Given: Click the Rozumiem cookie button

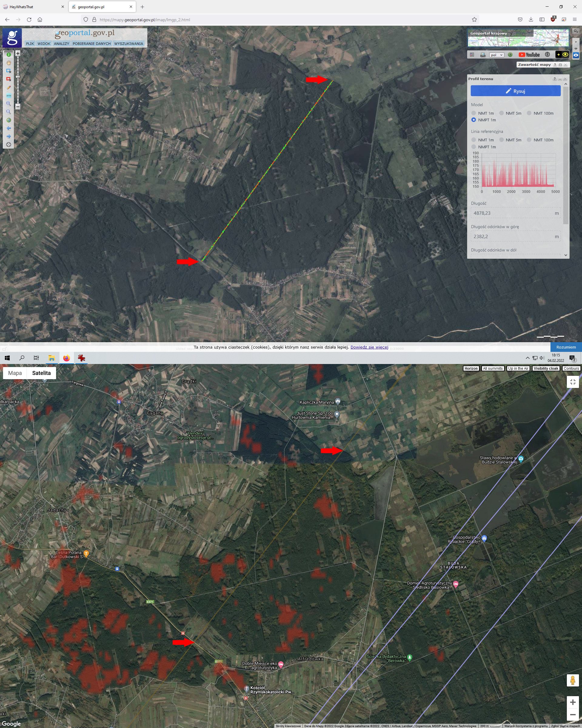Looking at the screenshot, I should coord(566,347).
